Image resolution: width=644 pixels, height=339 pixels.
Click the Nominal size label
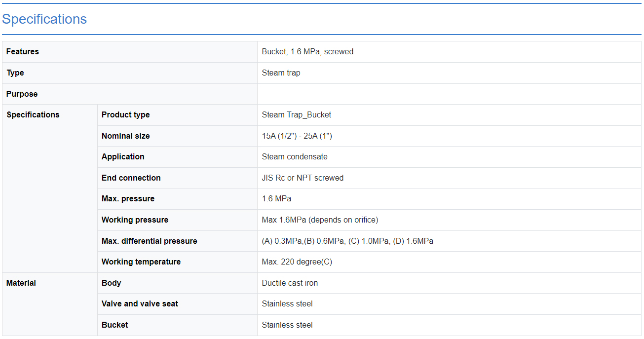pyautogui.click(x=125, y=136)
